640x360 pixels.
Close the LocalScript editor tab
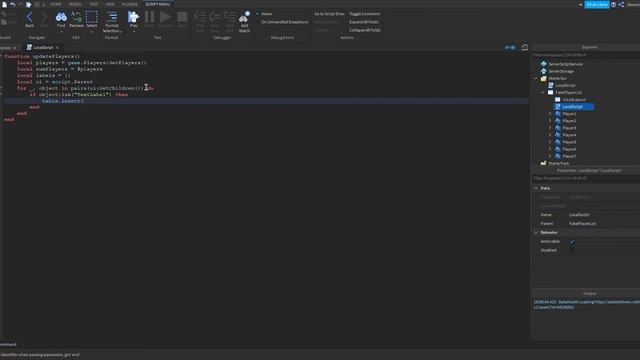pos(57,48)
